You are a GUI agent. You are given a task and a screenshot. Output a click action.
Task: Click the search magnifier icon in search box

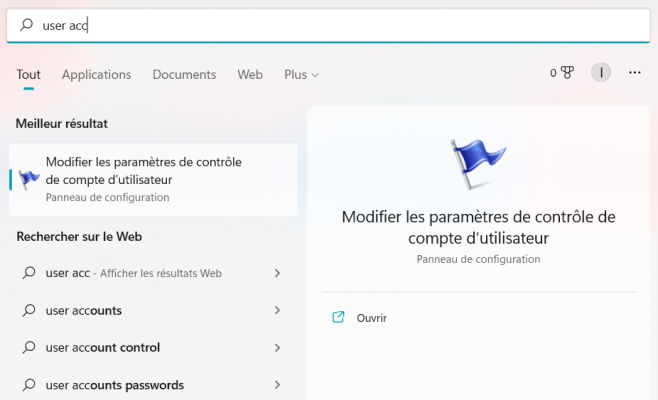[26, 24]
